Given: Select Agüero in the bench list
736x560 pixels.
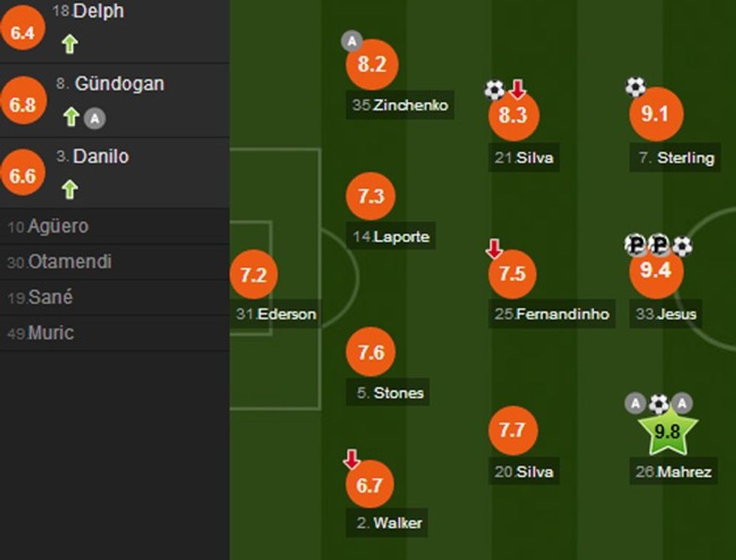Looking at the screenshot, I should [x=49, y=226].
